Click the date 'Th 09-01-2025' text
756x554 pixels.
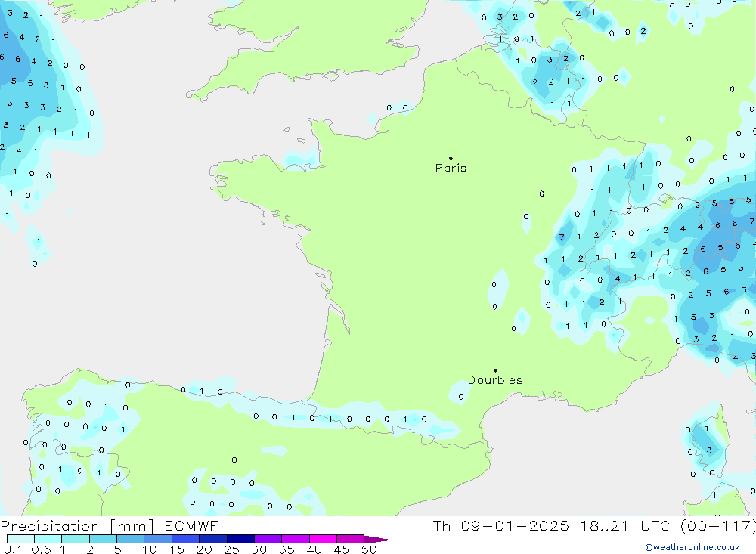[500, 526]
